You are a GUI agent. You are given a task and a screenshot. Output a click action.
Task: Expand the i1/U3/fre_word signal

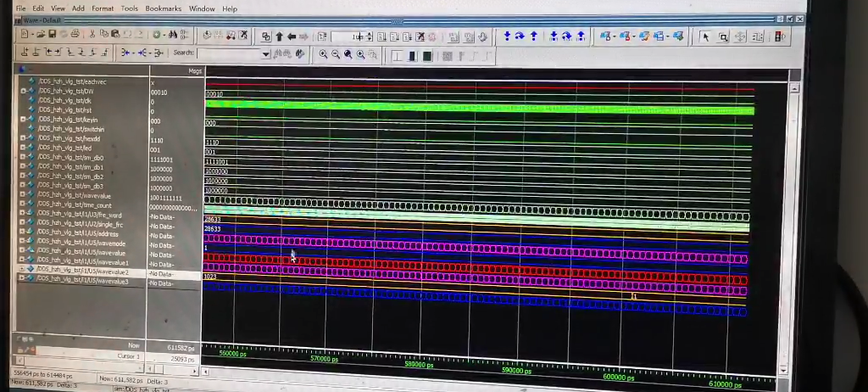pos(23,214)
